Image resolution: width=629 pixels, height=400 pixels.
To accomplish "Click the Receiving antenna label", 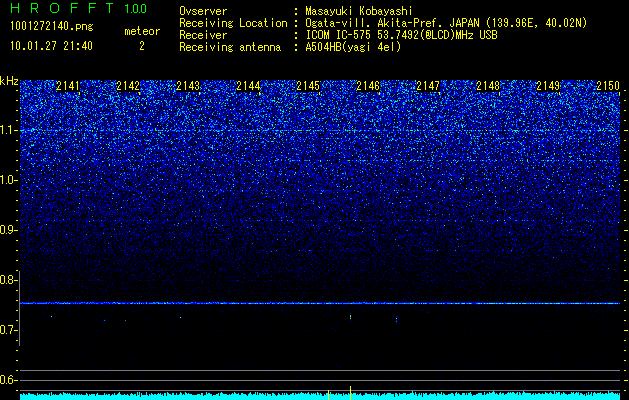I will point(230,47).
